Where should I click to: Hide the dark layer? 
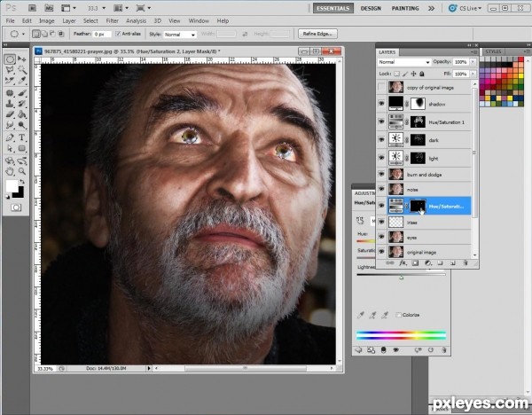381,139
